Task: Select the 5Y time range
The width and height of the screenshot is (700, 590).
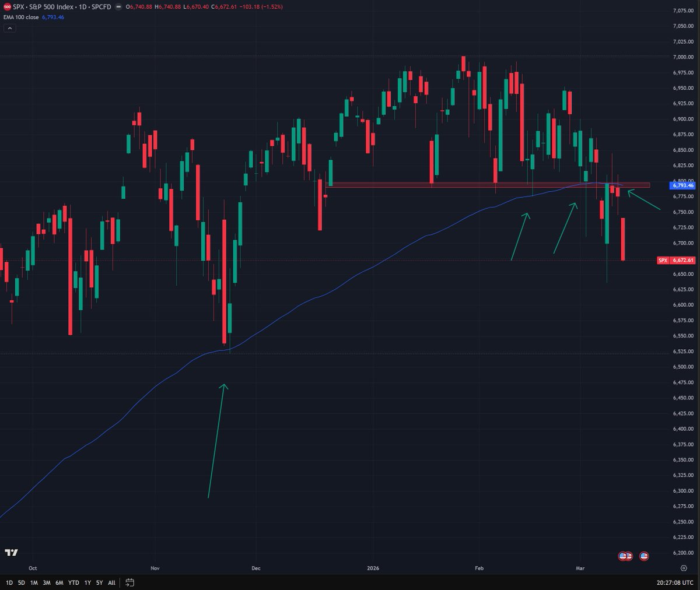Action: pyautogui.click(x=100, y=582)
